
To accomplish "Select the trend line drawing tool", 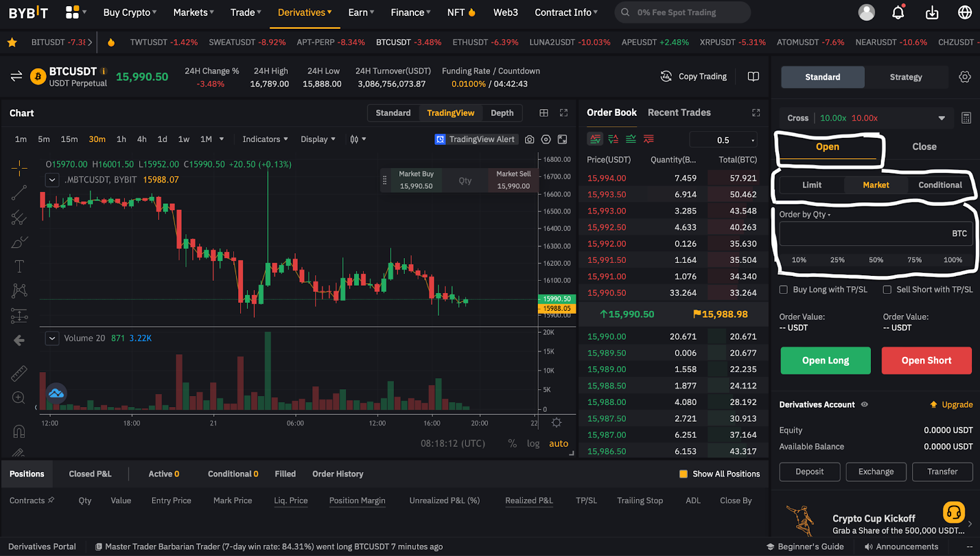I will (x=19, y=192).
